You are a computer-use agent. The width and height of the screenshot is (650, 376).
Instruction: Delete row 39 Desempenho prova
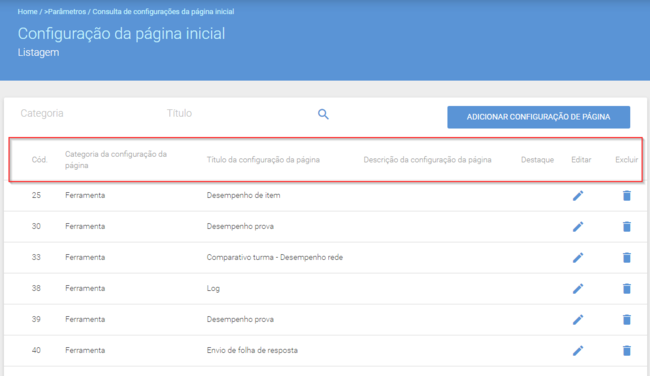coord(627,320)
